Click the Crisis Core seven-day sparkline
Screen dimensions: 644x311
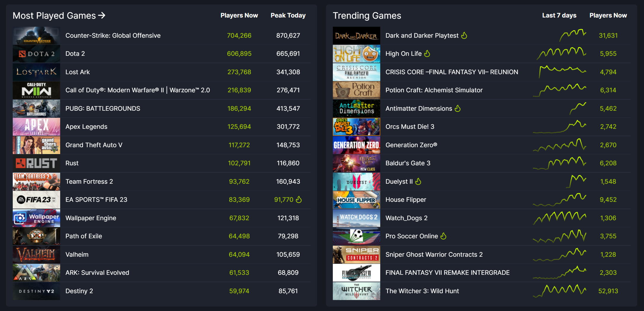pyautogui.click(x=562, y=72)
